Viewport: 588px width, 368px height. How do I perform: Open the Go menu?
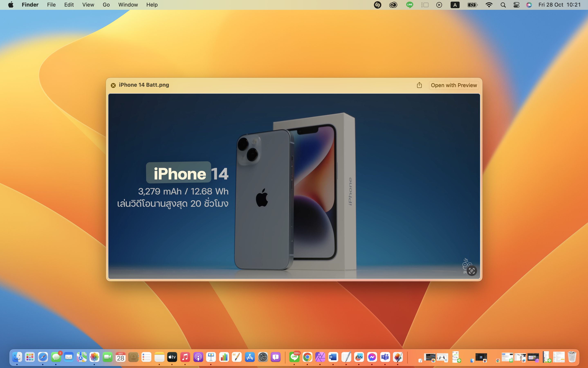106,5
